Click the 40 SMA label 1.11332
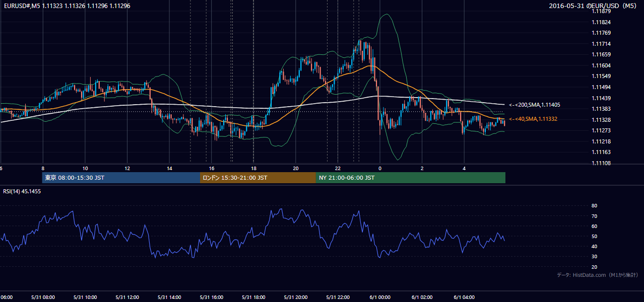The image size is (644, 302). coord(534,119)
